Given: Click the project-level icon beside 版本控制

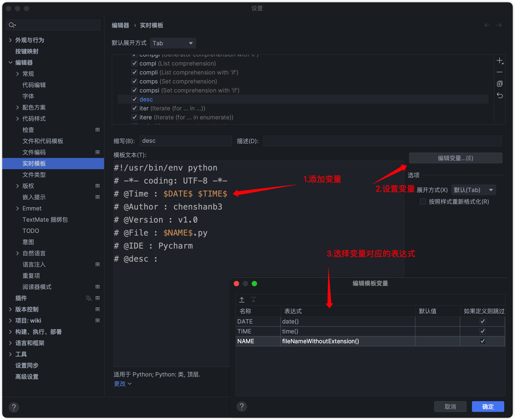Looking at the screenshot, I should pos(98,309).
